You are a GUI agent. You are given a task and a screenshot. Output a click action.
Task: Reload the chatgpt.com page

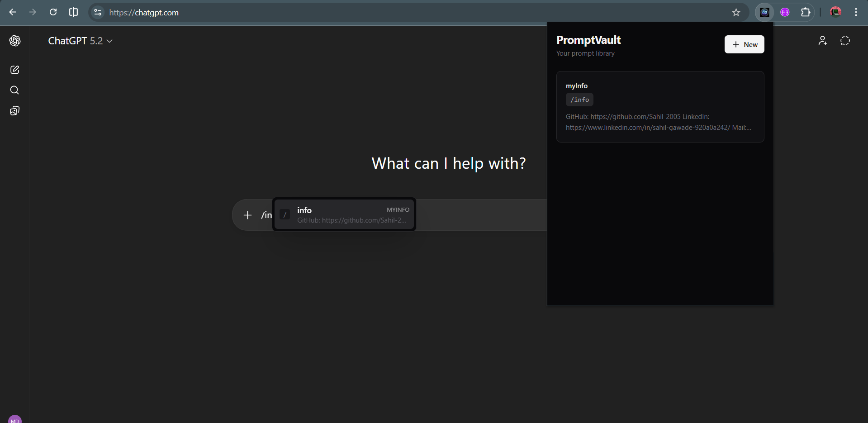coord(53,12)
